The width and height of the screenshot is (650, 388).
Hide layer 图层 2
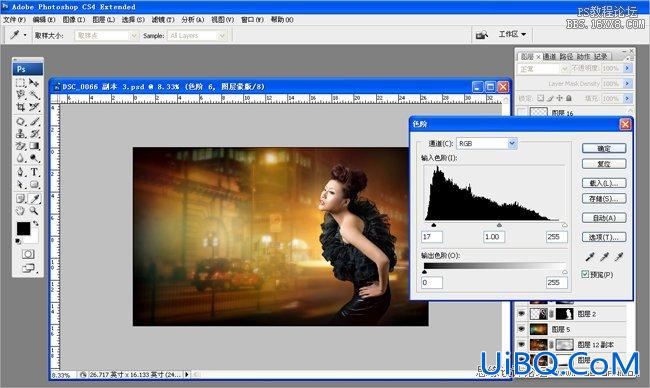coord(521,314)
